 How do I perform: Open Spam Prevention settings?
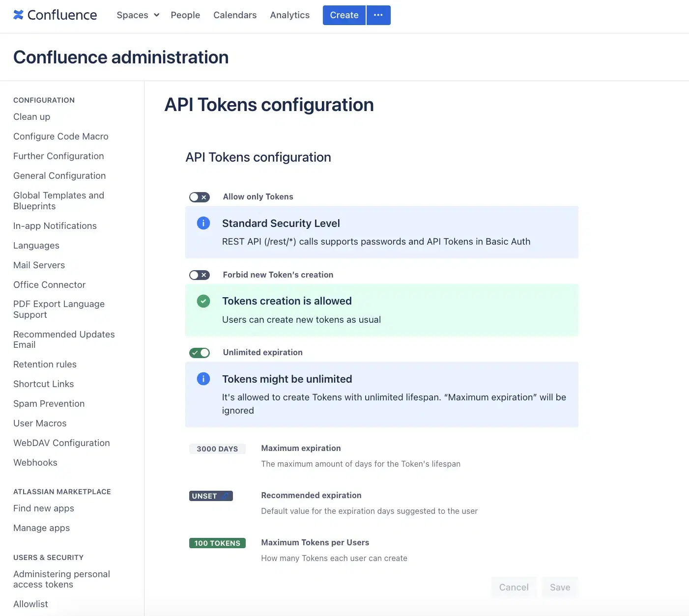tap(49, 404)
